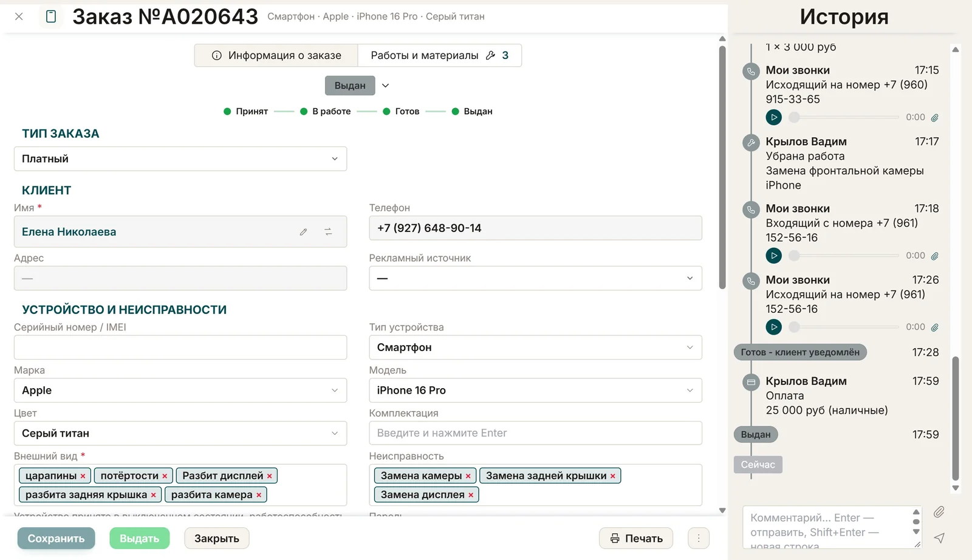Viewport: 972px width, 560px height.
Task: Remove the потёртости tag
Action: click(165, 476)
